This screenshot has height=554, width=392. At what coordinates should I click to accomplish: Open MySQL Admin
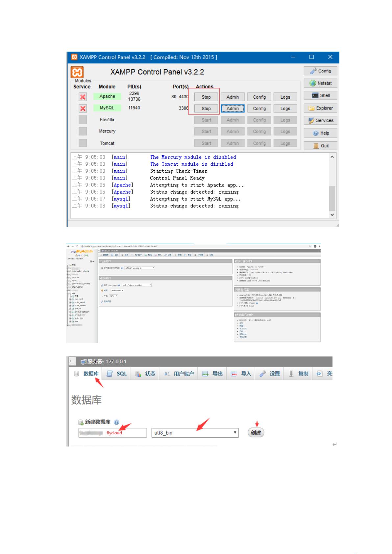coord(233,108)
